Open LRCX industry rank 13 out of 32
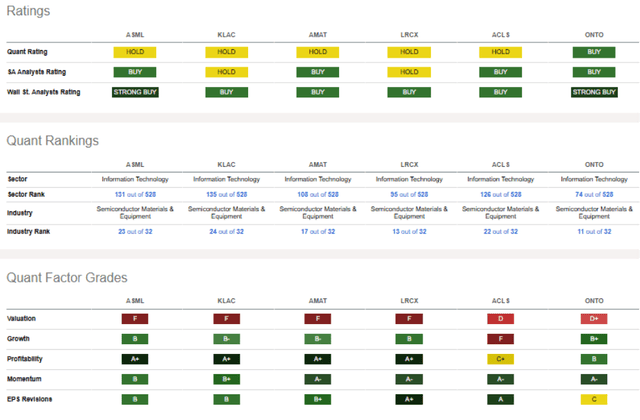 pyautogui.click(x=409, y=231)
